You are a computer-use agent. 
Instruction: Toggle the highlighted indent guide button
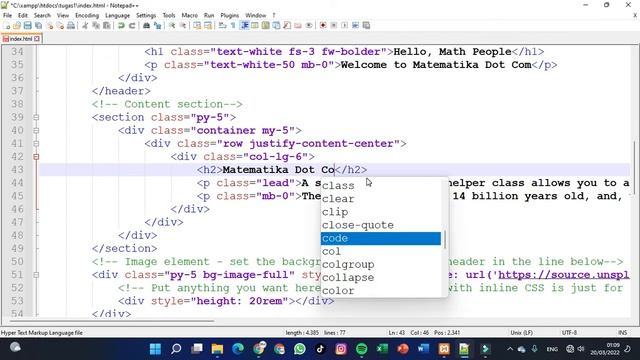(x=244, y=25)
